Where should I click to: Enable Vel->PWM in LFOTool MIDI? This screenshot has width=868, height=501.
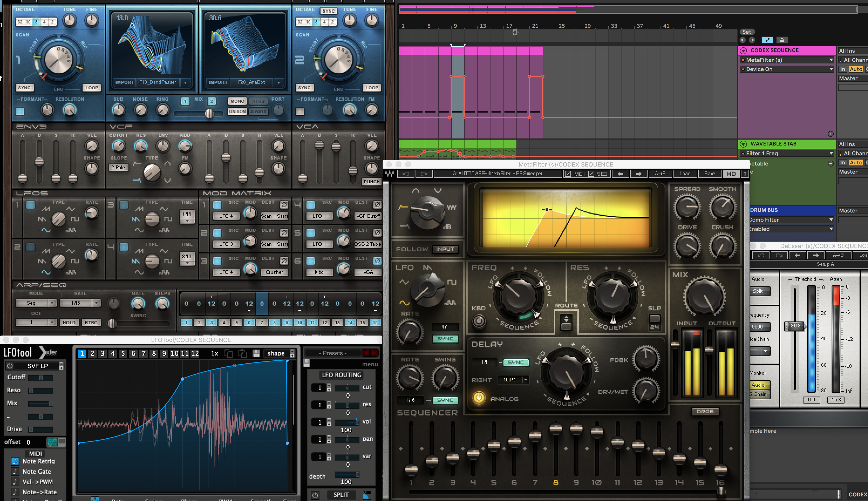(x=15, y=482)
